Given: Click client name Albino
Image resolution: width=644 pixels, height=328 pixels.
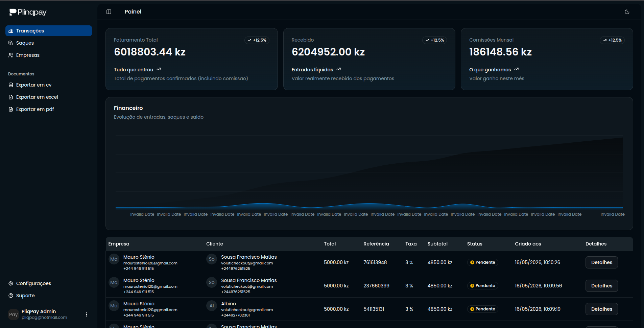Looking at the screenshot, I should tap(229, 304).
